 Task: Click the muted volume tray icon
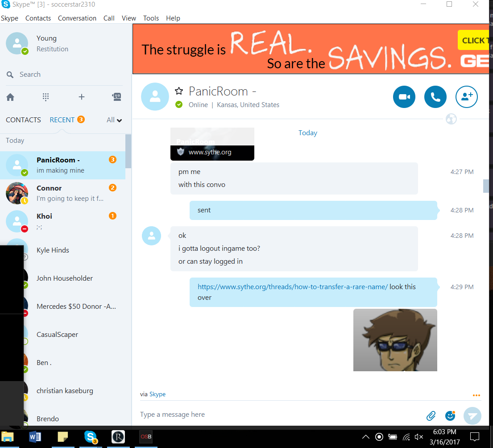[x=419, y=437]
